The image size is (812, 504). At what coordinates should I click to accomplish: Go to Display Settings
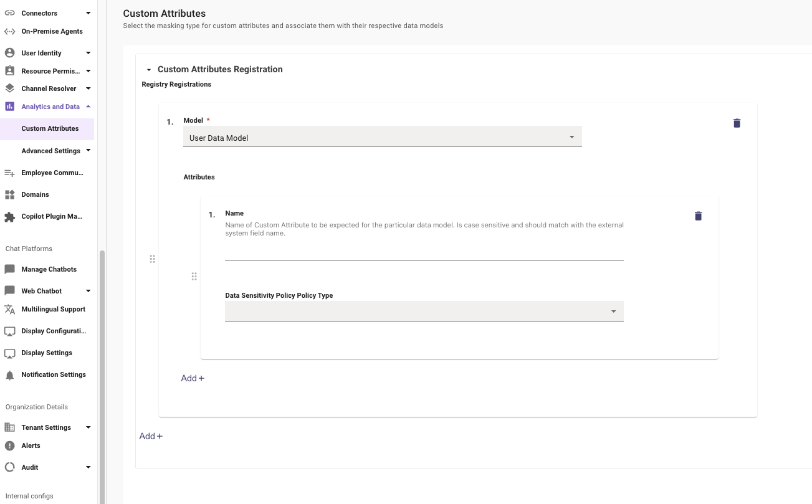click(x=47, y=353)
